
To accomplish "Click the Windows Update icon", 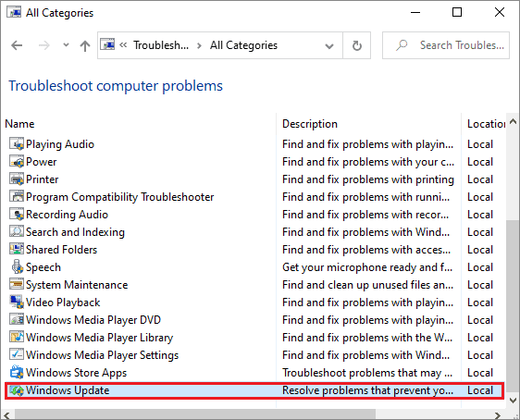I will click(17, 390).
